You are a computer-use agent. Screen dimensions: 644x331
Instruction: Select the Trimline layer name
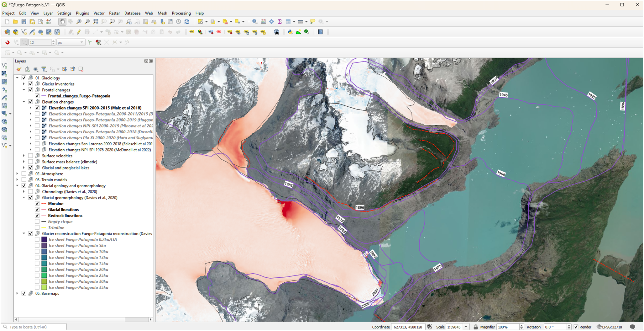[x=56, y=228]
